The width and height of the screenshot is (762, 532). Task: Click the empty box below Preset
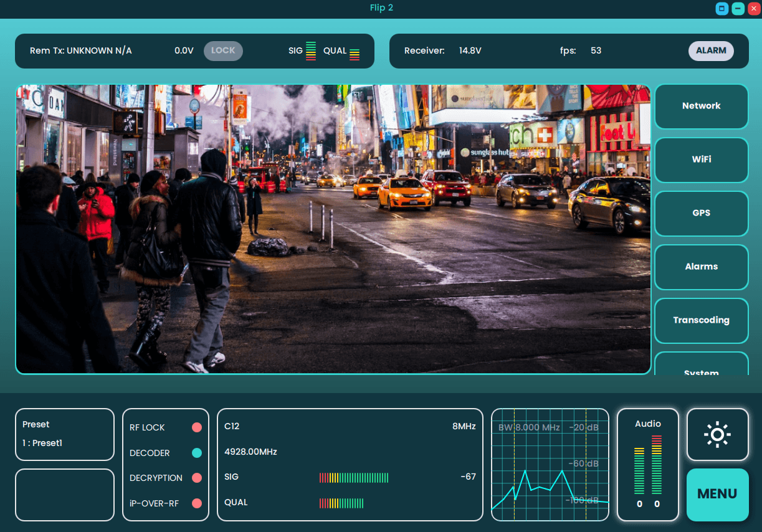tap(65, 495)
